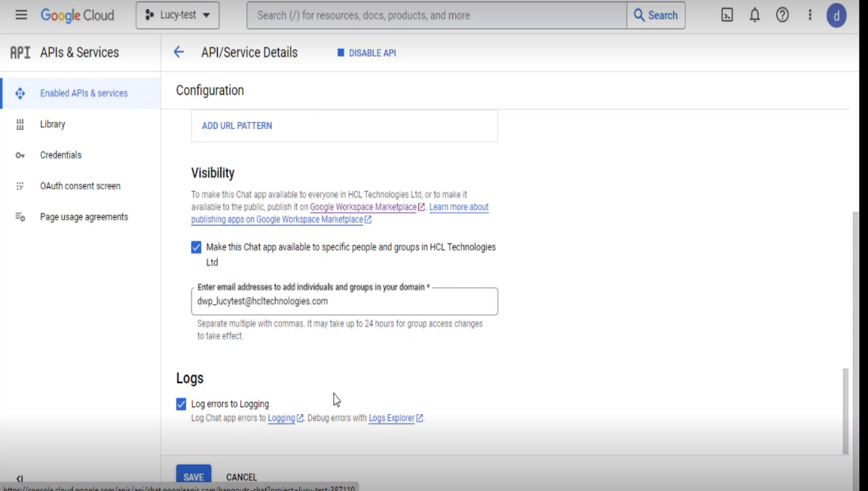Click the Credentials key icon
The width and height of the screenshot is (868, 491).
(x=20, y=155)
